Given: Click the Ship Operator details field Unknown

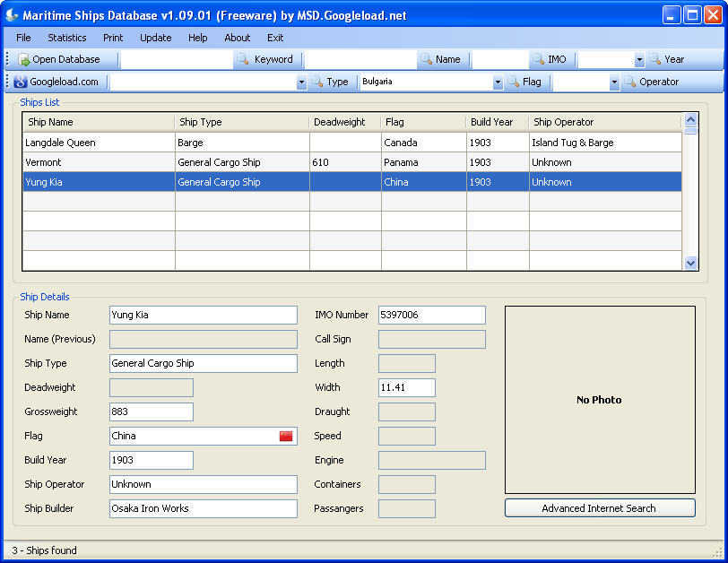Looking at the screenshot, I should 204,484.
